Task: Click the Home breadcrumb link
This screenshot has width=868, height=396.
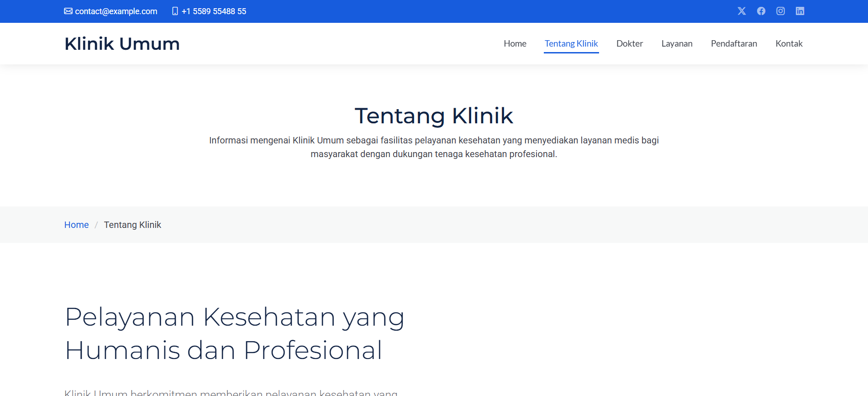Action: (x=76, y=225)
